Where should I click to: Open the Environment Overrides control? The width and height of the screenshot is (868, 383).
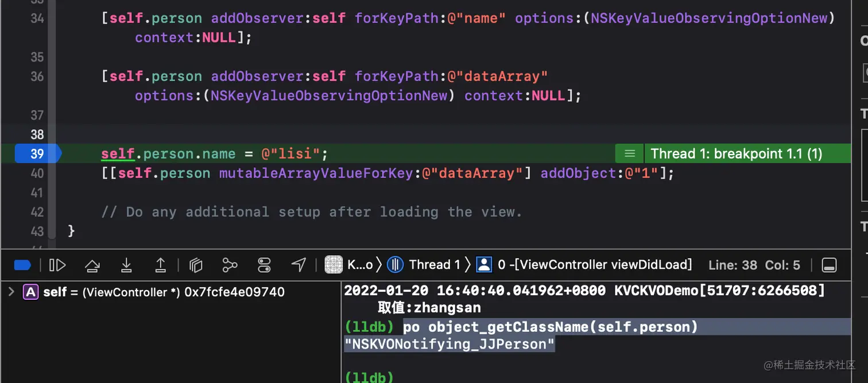coord(264,265)
